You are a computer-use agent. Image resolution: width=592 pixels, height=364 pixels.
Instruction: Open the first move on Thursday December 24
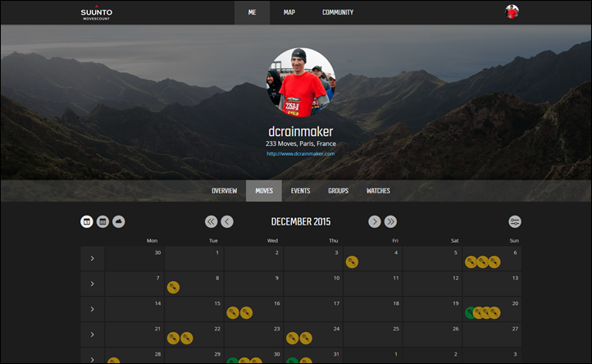click(x=292, y=338)
